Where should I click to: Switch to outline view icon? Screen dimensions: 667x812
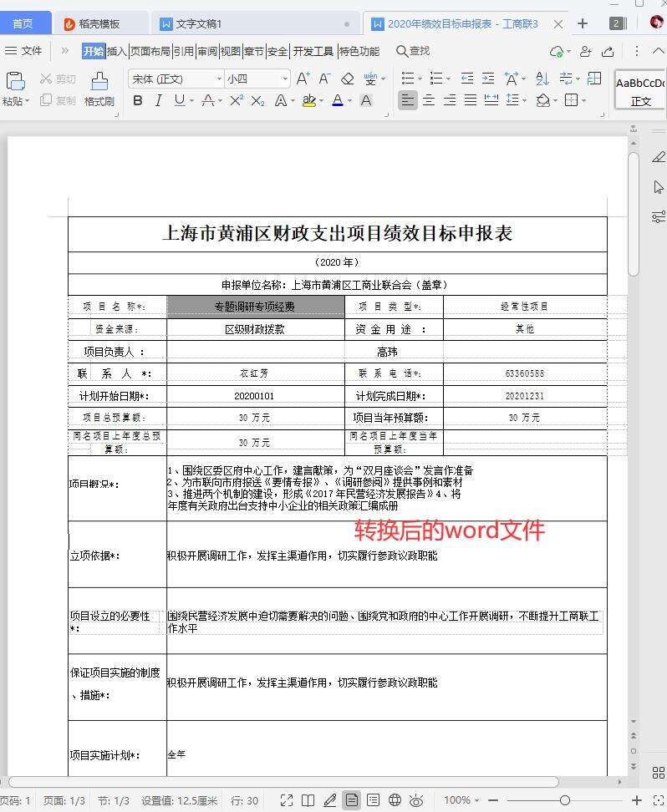click(373, 800)
